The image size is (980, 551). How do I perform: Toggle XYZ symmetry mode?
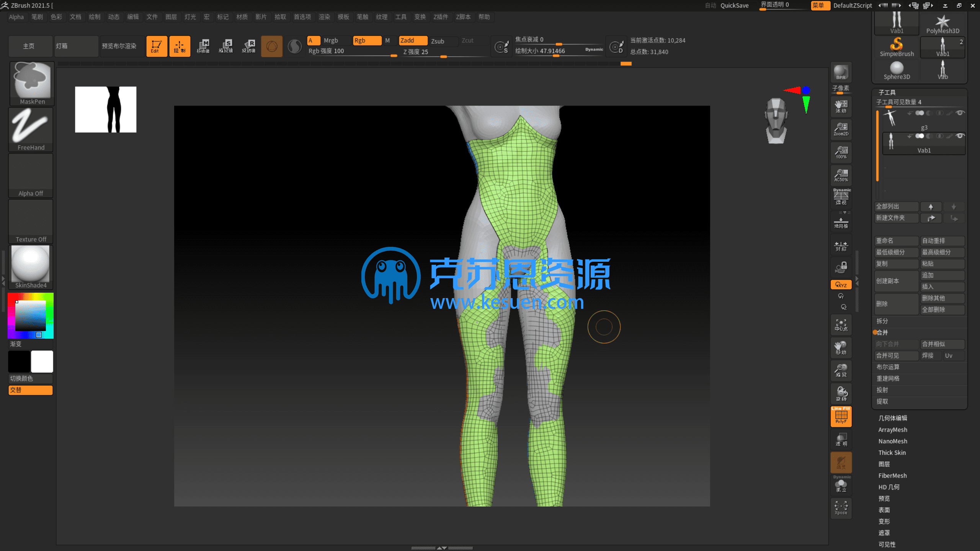click(841, 284)
